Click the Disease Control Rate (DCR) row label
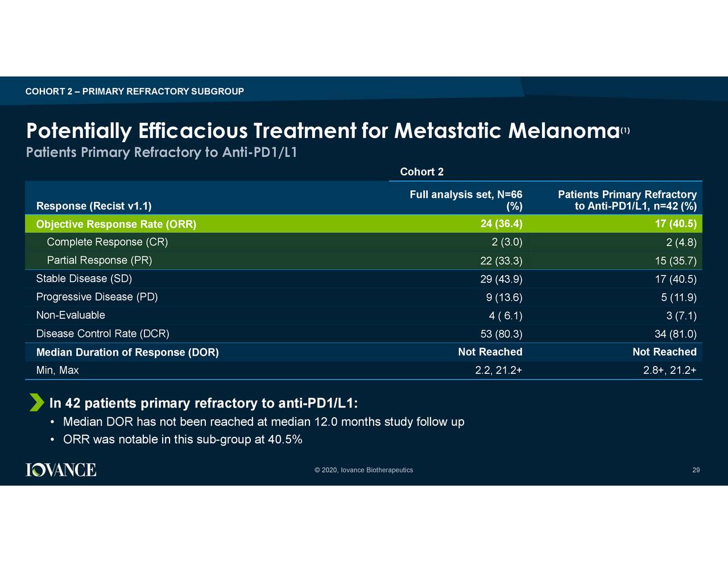Viewport: 728px width, 562px height. (x=102, y=334)
